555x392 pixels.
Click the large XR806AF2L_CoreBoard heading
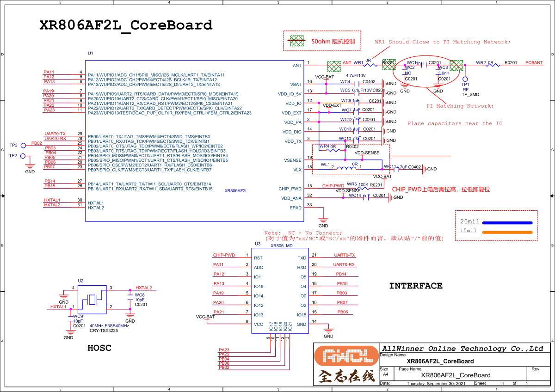coord(126,25)
